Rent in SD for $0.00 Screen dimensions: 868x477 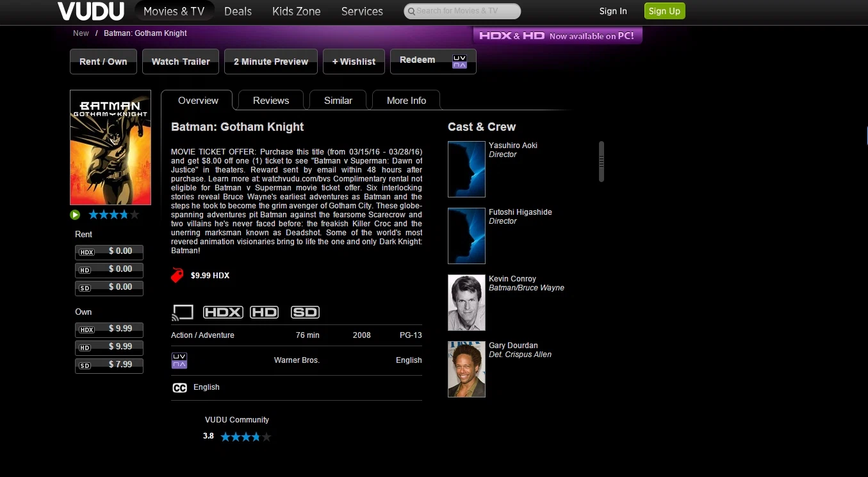click(109, 288)
